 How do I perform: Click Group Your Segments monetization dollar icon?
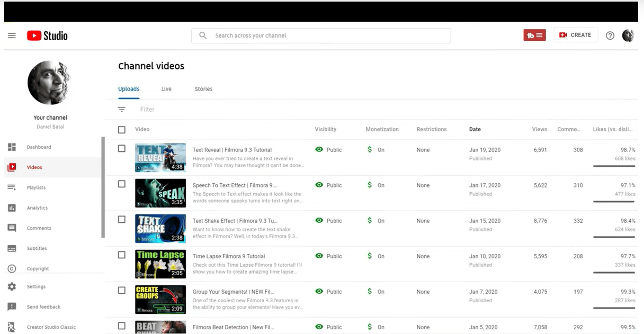point(370,292)
